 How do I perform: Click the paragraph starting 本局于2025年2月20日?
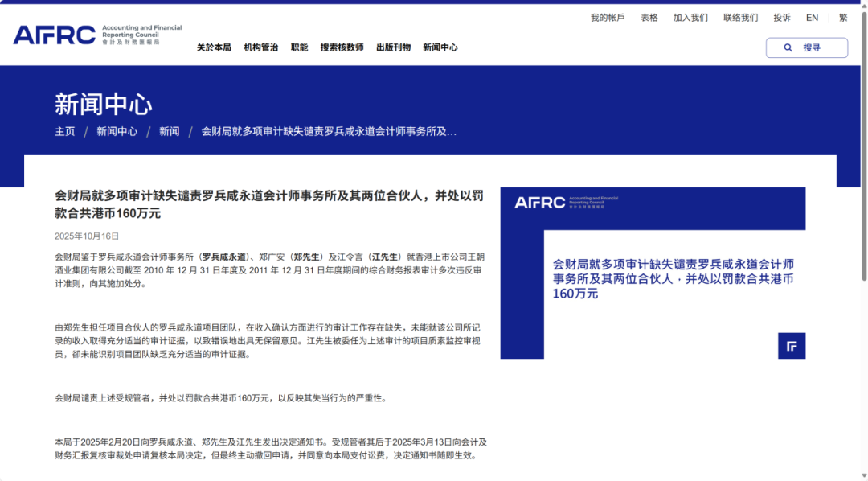(271, 449)
